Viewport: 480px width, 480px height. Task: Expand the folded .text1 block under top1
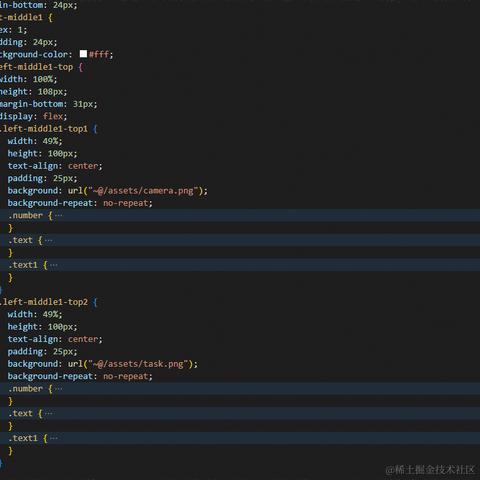[x=54, y=265]
